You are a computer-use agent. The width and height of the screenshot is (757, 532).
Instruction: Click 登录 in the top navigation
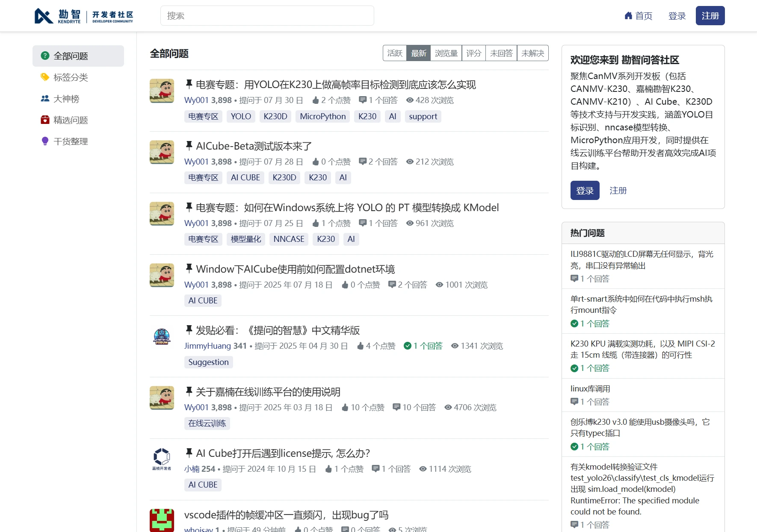pos(677,16)
